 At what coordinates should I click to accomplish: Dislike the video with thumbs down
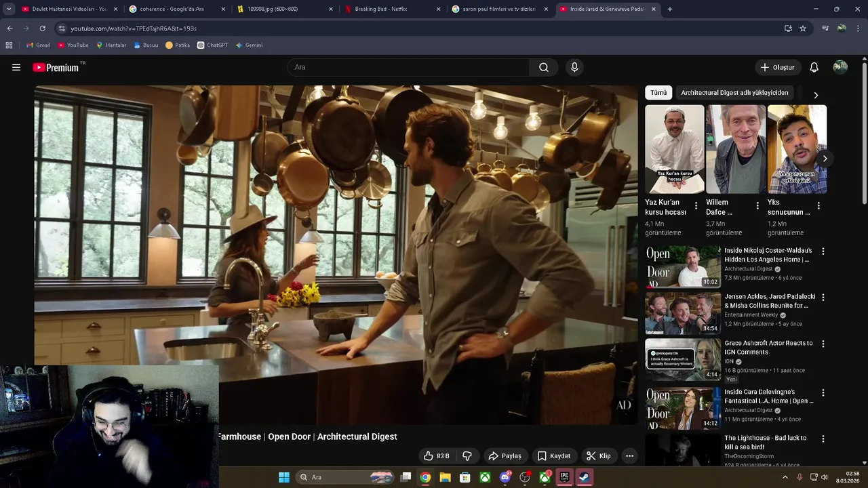467,456
